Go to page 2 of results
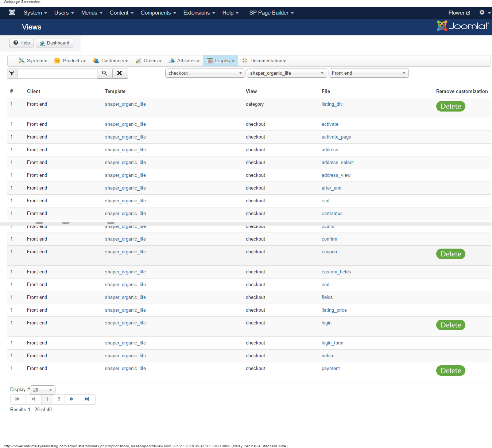The image size is (492, 448). tap(59, 399)
